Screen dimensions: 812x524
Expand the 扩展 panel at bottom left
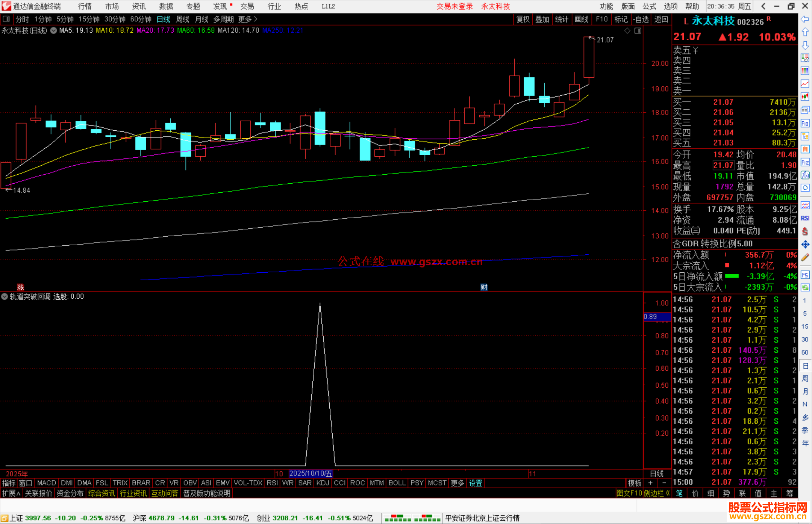click(x=11, y=493)
